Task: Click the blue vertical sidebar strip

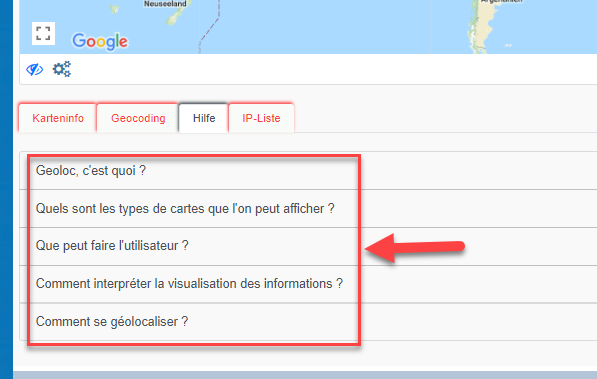Action: point(6,189)
